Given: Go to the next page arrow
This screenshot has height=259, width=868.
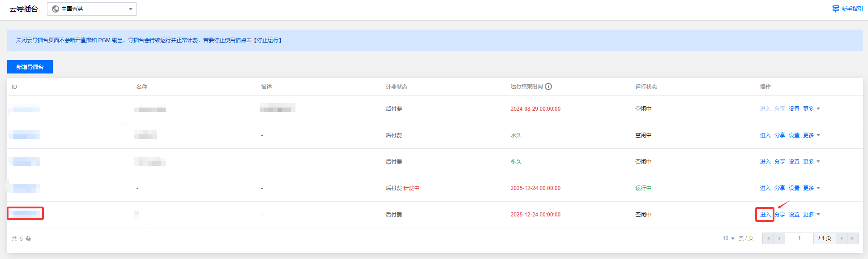Looking at the screenshot, I should click(x=841, y=238).
